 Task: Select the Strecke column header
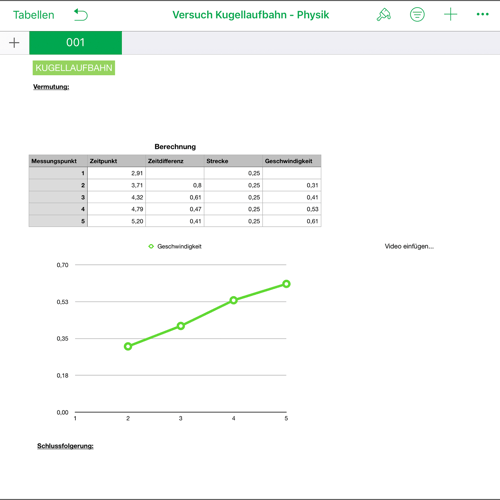click(x=233, y=161)
